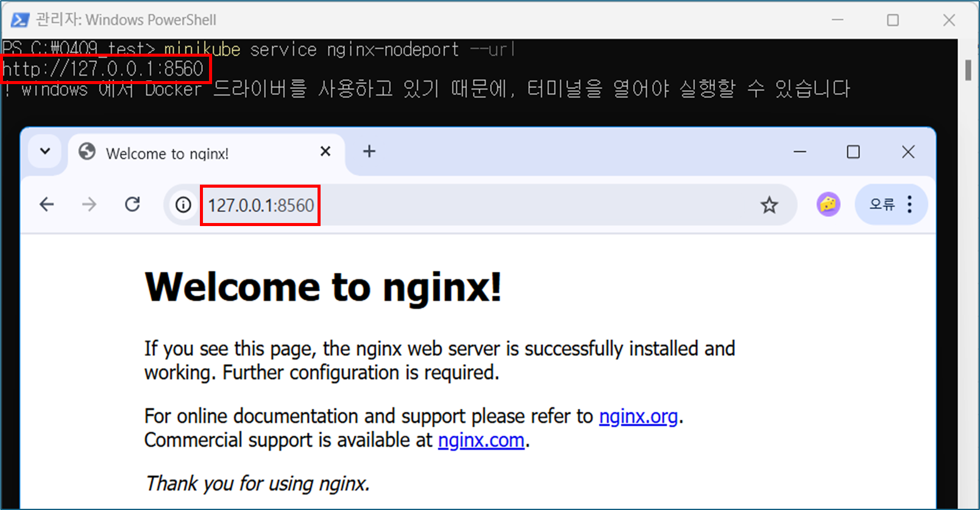Click the browser forward arrow
The image size is (980, 510).
(x=89, y=204)
